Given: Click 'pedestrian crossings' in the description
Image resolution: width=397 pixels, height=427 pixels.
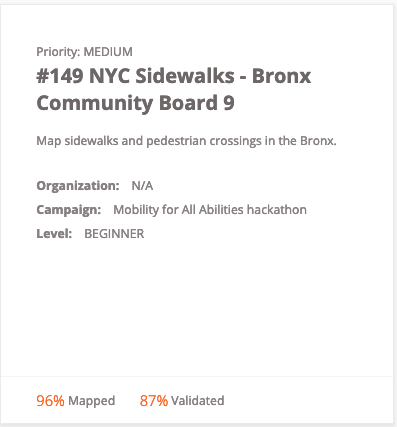Looking at the screenshot, I should click(x=204, y=141).
